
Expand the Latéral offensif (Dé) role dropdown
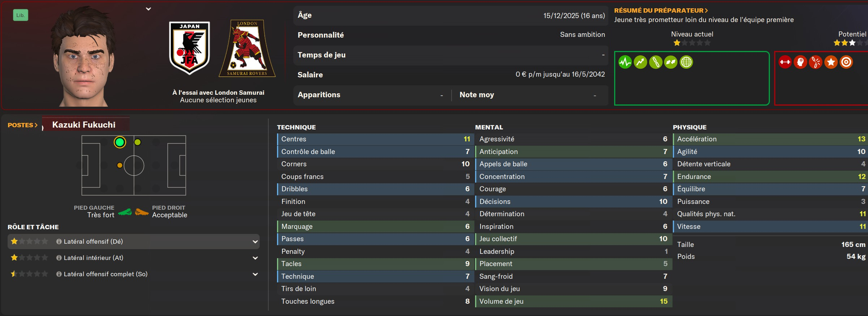pos(255,242)
